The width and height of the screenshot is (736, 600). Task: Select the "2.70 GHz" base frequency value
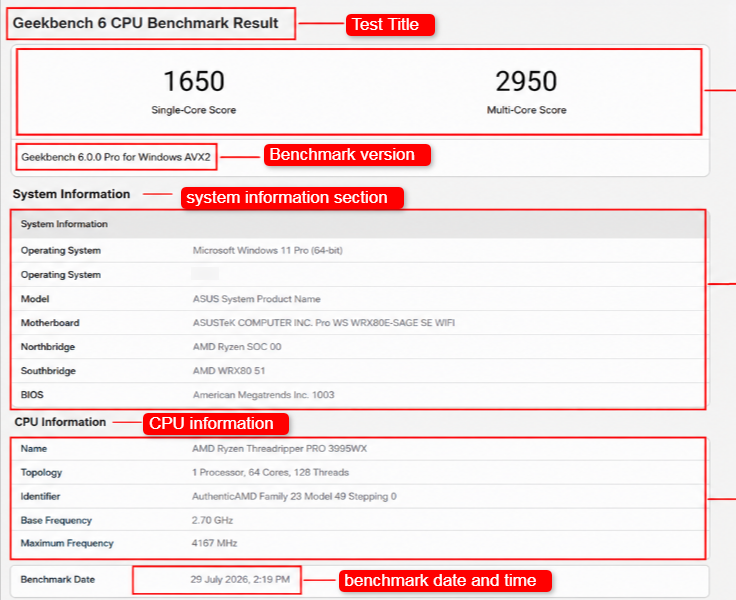(212, 521)
